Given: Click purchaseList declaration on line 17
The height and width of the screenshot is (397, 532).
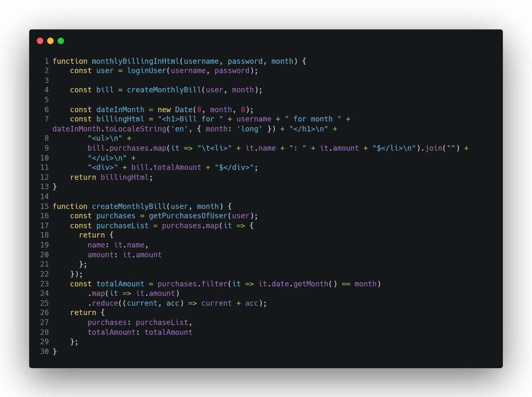Looking at the screenshot, I should click(122, 226).
